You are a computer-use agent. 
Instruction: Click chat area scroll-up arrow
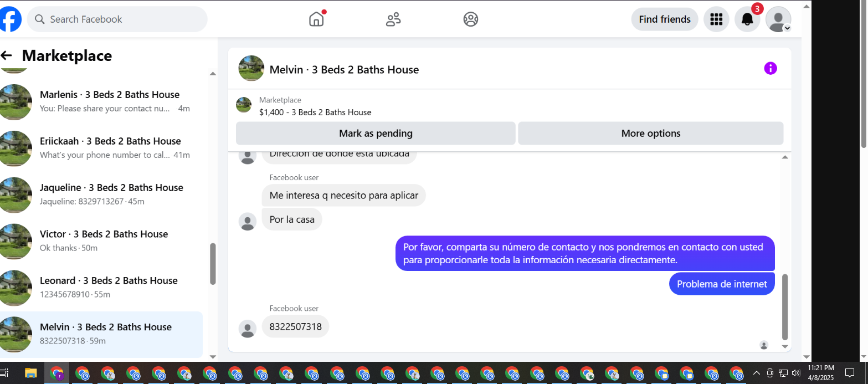[x=785, y=157]
